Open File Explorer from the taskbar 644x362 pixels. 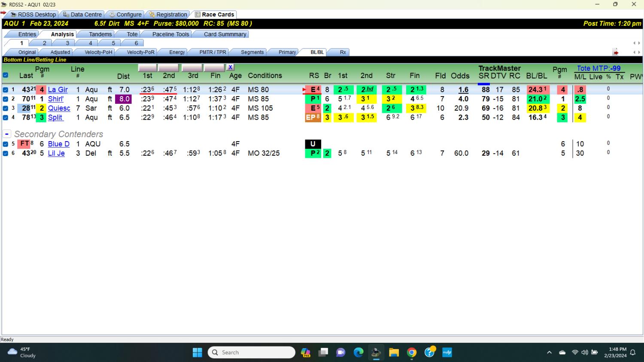(x=394, y=353)
